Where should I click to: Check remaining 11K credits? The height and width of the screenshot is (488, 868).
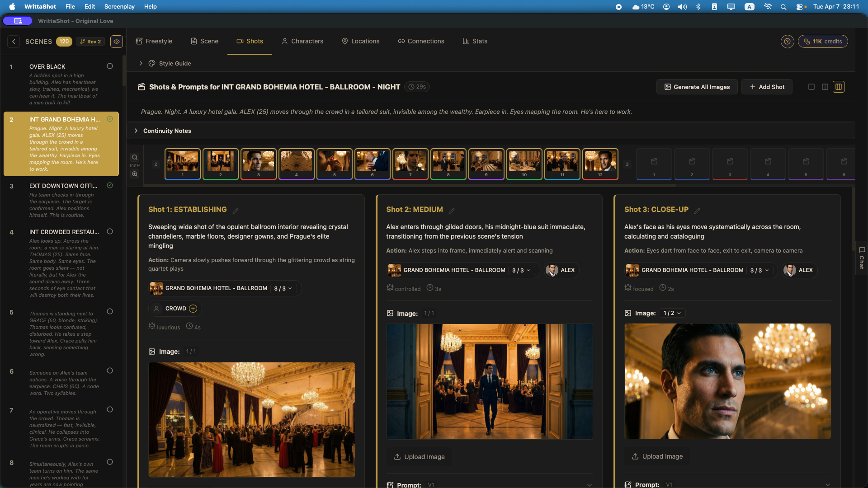tap(823, 41)
